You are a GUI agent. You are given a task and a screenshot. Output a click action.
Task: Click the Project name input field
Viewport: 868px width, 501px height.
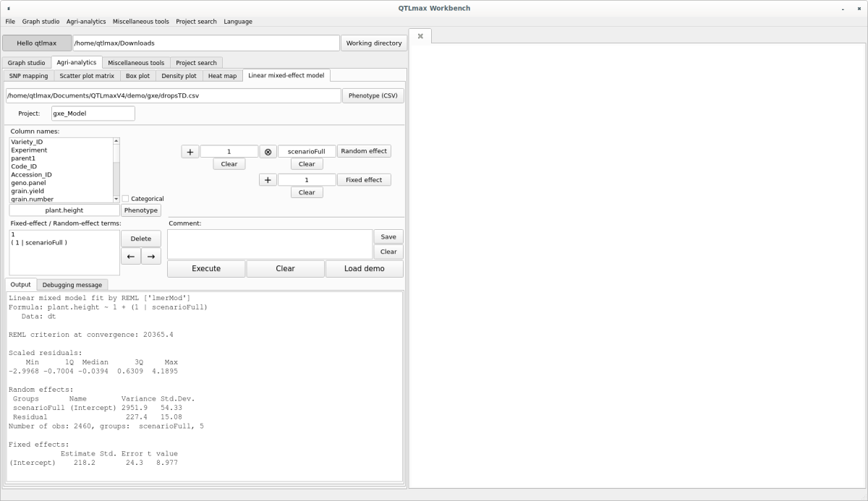93,114
